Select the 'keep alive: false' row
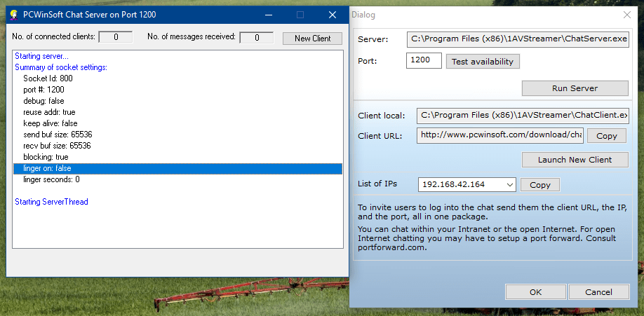Image resolution: width=644 pixels, height=316 pixels. click(x=178, y=123)
